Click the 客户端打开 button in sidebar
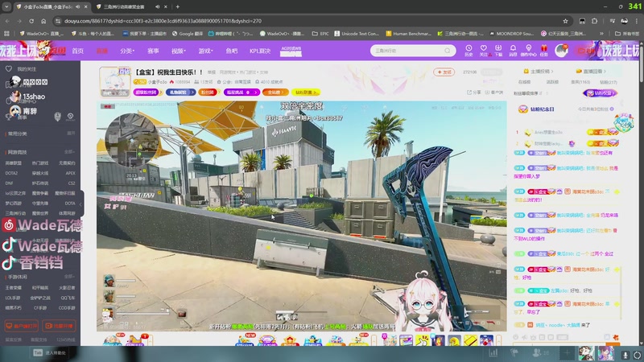The image size is (644, 362). [x=22, y=326]
